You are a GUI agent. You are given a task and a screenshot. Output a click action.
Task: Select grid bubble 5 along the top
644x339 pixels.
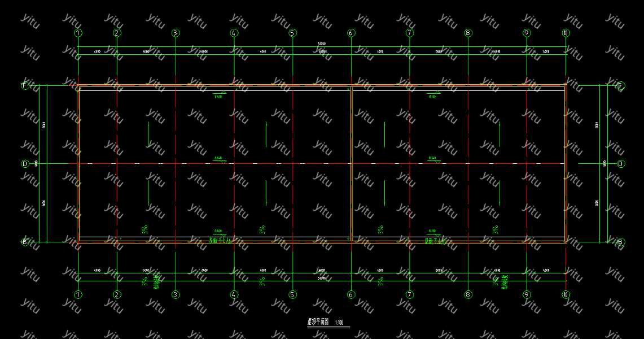click(x=292, y=33)
